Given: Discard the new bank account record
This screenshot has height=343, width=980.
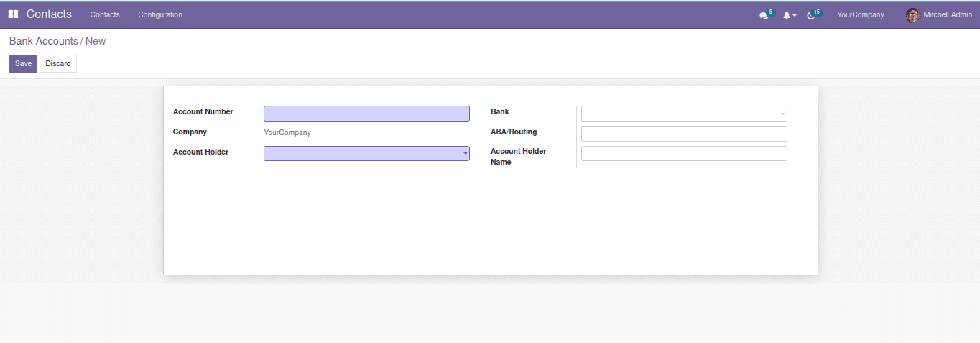Looking at the screenshot, I should (x=58, y=63).
